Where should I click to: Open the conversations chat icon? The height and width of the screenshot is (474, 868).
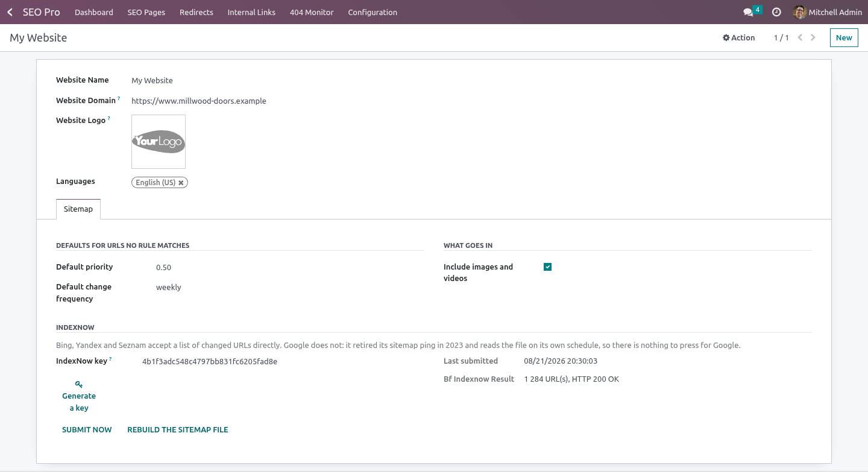tap(748, 12)
